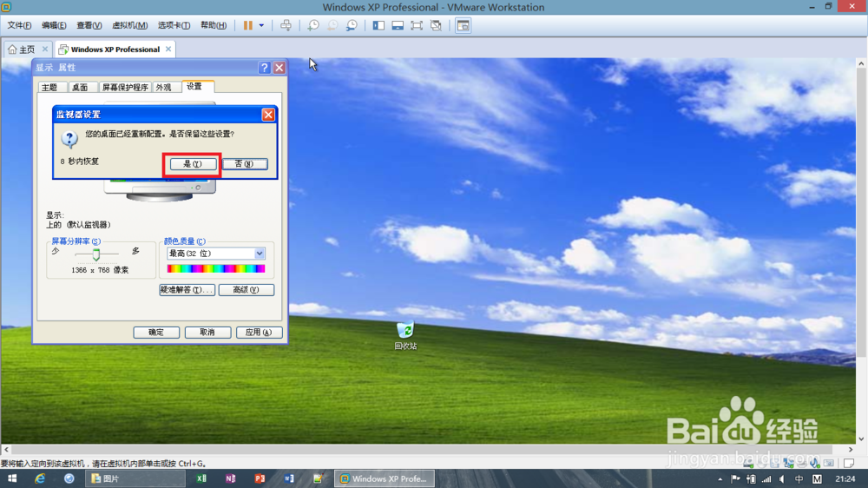Click the 疑难解答(T)... button
The width and height of the screenshot is (868, 488).
[x=187, y=290]
